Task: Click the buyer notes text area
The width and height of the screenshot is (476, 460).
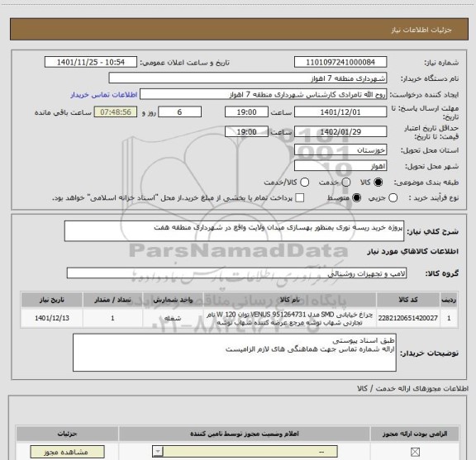Action: coord(235,353)
